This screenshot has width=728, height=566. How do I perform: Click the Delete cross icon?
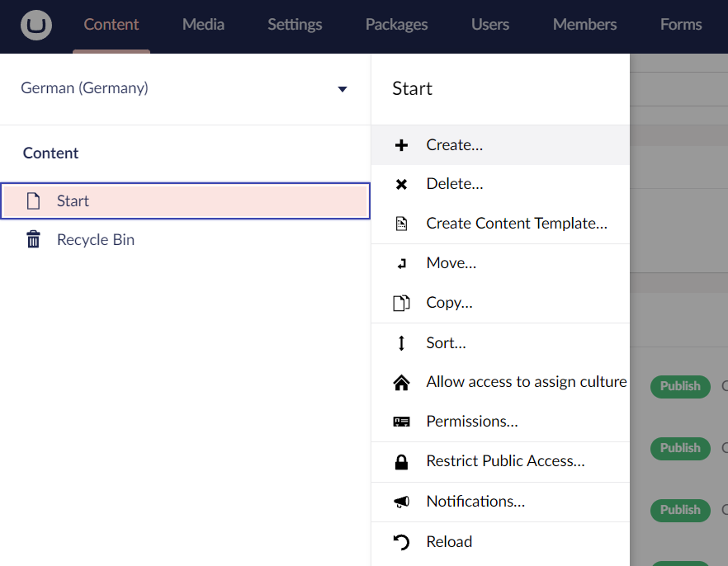pos(401,183)
